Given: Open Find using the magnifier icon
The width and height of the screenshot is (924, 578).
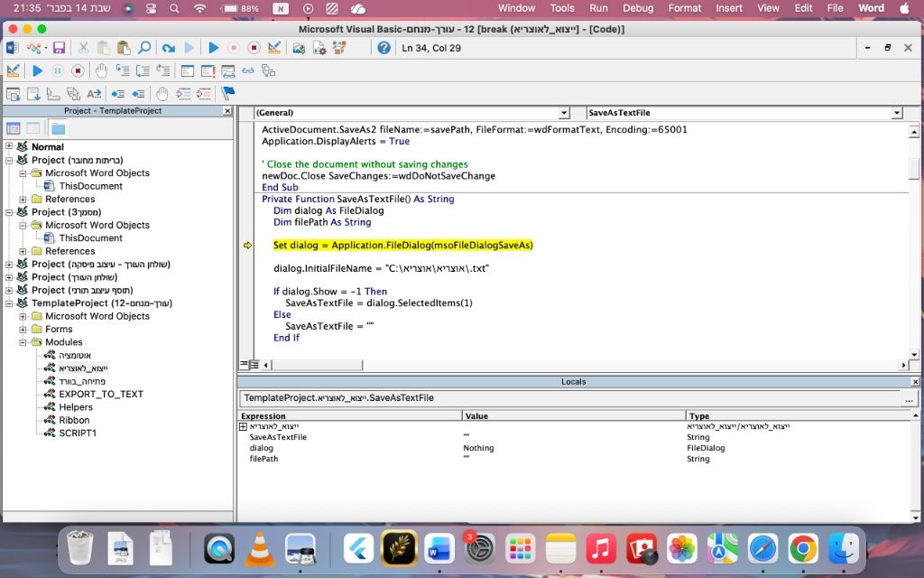Looking at the screenshot, I should click(143, 48).
